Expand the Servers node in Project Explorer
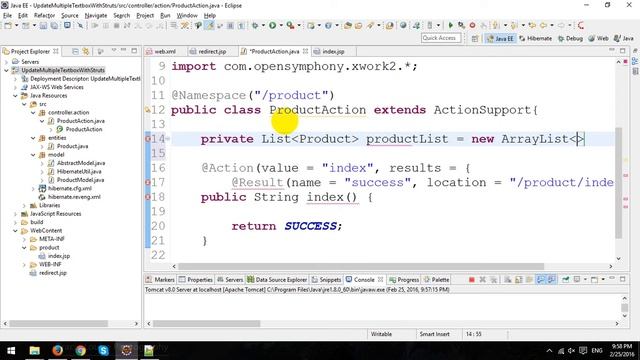The image size is (640, 360). (x=6, y=62)
